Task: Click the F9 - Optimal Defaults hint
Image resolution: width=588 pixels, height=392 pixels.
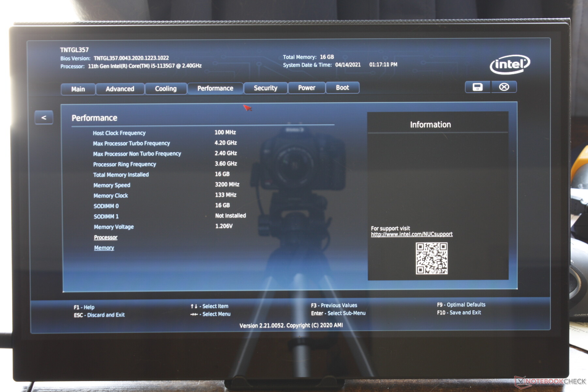Action: point(461,305)
